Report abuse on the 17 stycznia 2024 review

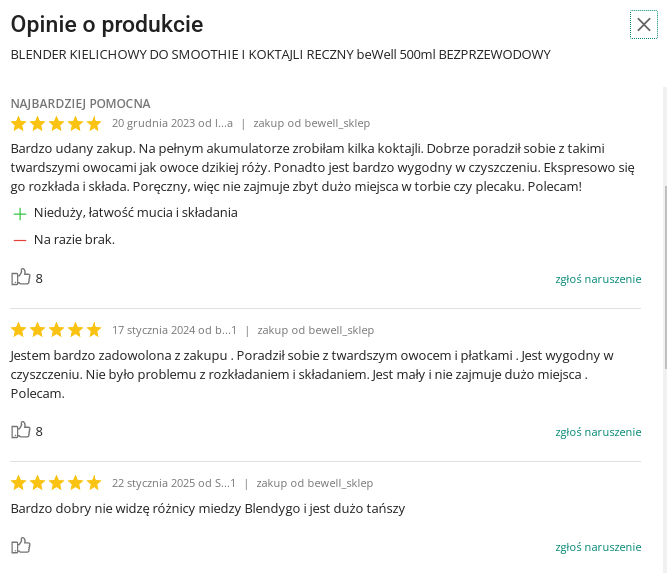(x=598, y=432)
